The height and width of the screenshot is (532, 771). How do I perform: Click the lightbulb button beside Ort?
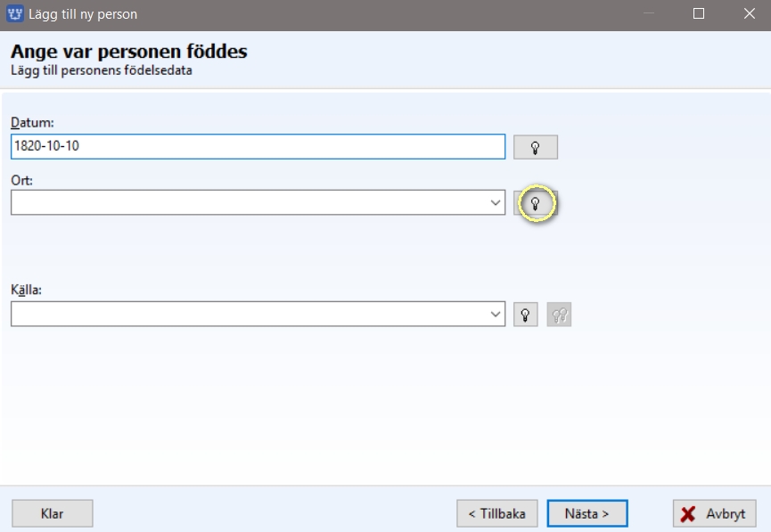click(x=536, y=203)
